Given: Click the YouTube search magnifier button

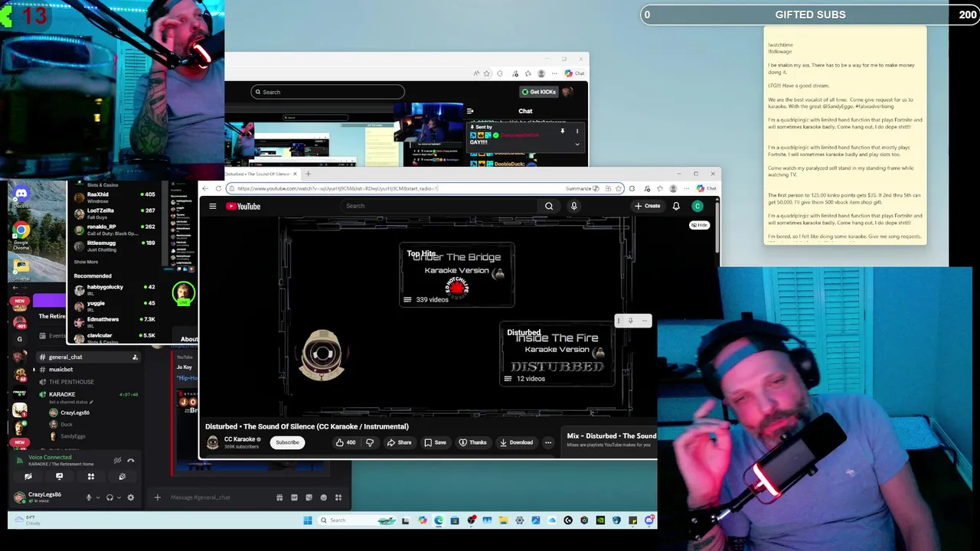Looking at the screenshot, I should point(549,206).
